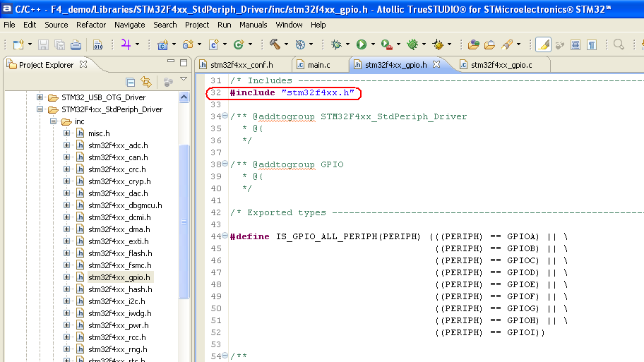Toggle code folding on line 44
This screenshot has width=644, height=362.
(225, 236)
